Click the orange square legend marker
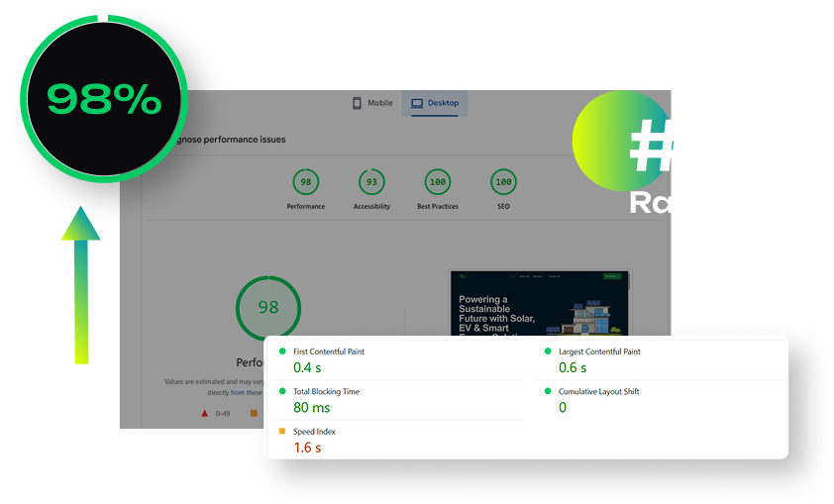The height and width of the screenshot is (504, 834). pyautogui.click(x=254, y=413)
